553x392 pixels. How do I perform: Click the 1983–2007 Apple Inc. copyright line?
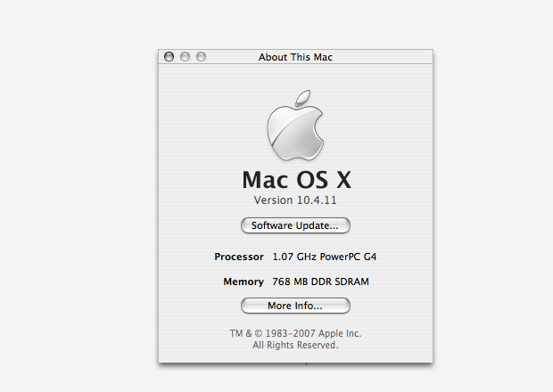(x=295, y=333)
